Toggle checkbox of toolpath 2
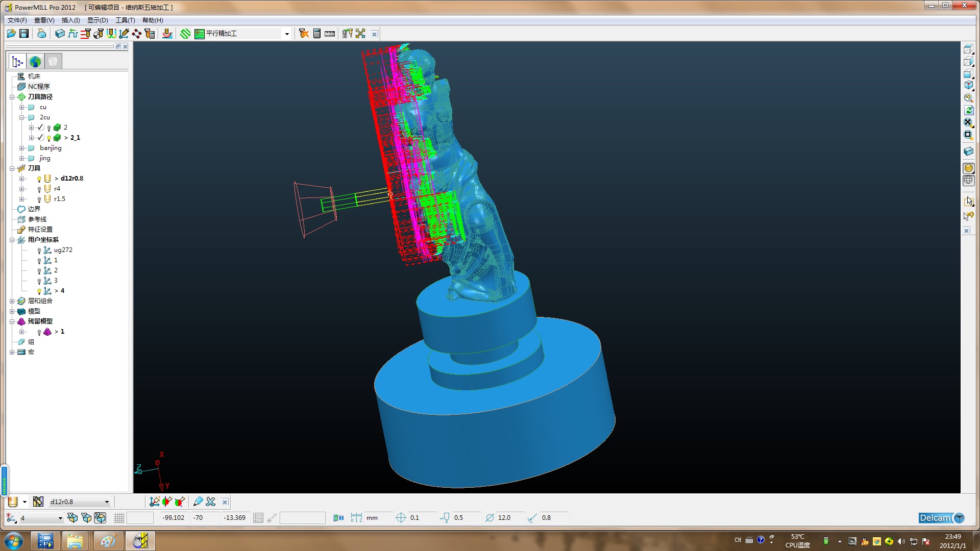This screenshot has width=980, height=551. (41, 128)
